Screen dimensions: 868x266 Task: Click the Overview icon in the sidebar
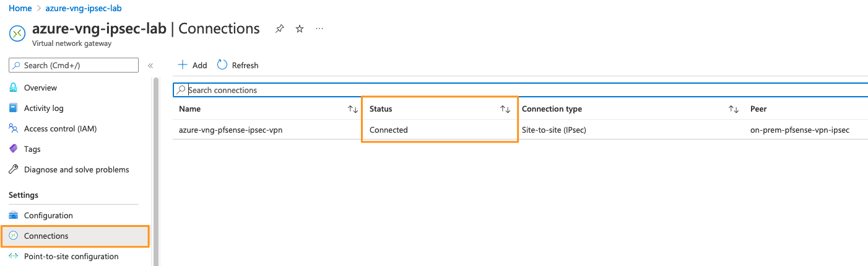point(13,88)
